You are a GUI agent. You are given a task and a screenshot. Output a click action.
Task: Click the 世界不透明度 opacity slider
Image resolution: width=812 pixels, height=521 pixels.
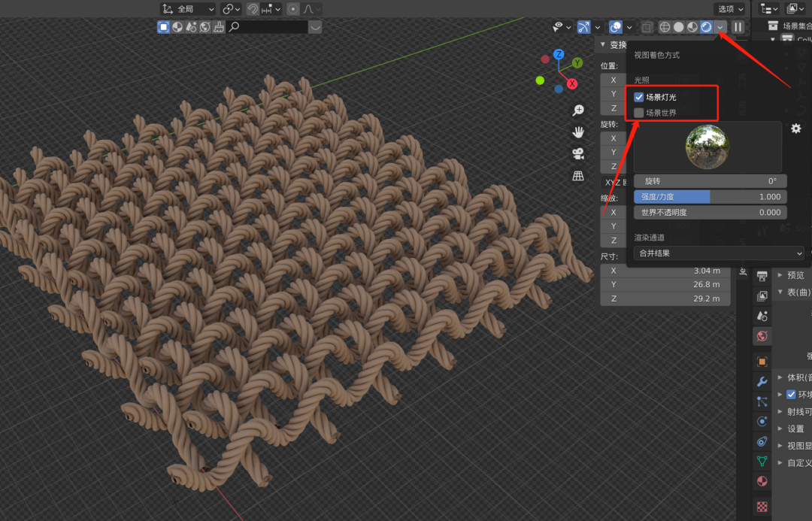pos(710,212)
